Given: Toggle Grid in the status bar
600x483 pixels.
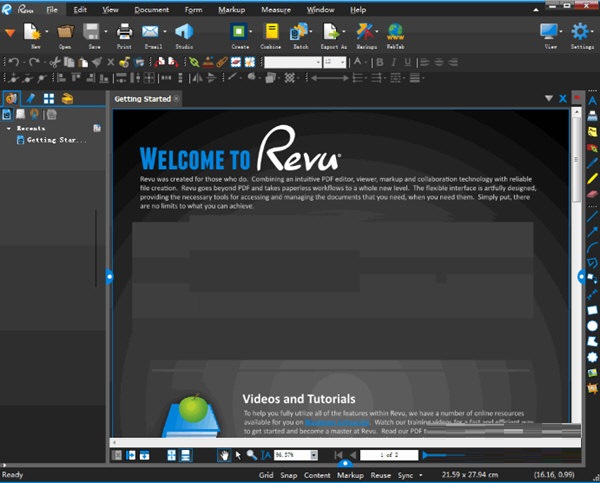Looking at the screenshot, I should (266, 475).
